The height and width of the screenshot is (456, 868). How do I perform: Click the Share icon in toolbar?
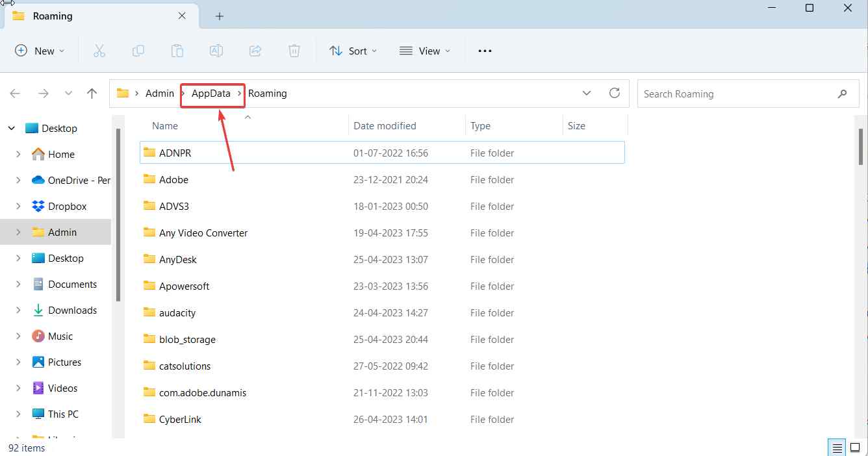(x=255, y=51)
